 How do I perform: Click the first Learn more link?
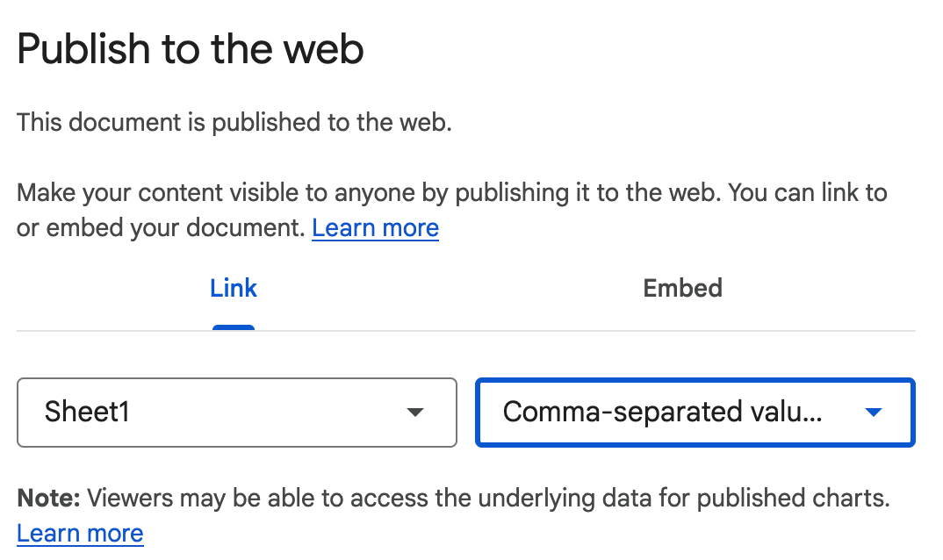click(375, 227)
